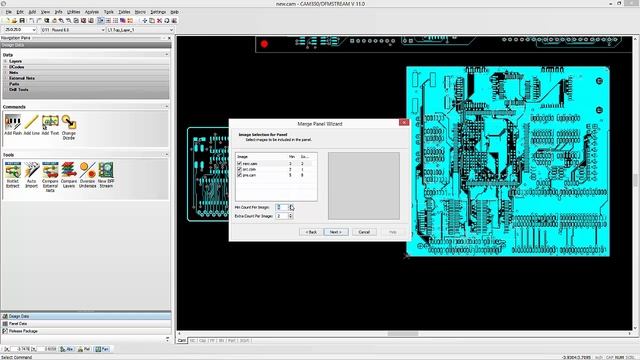Open the Edit menu
640x360 pixels.
[x=20, y=12]
